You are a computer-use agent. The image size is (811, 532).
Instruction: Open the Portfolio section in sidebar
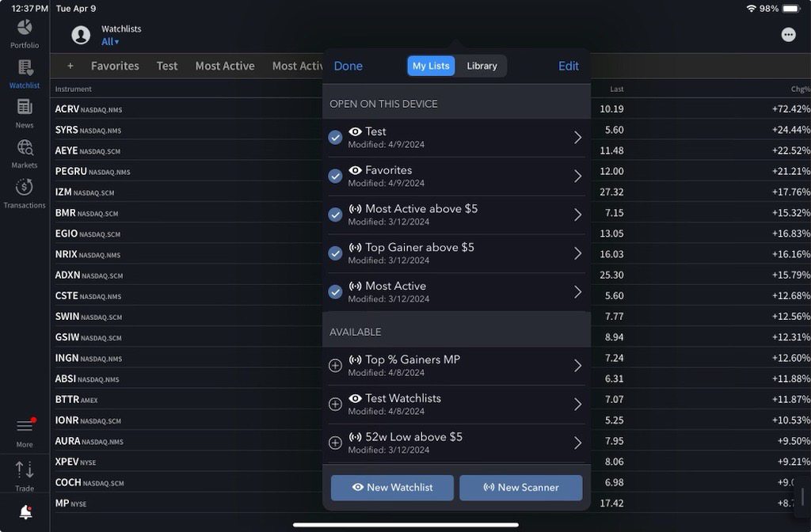25,34
